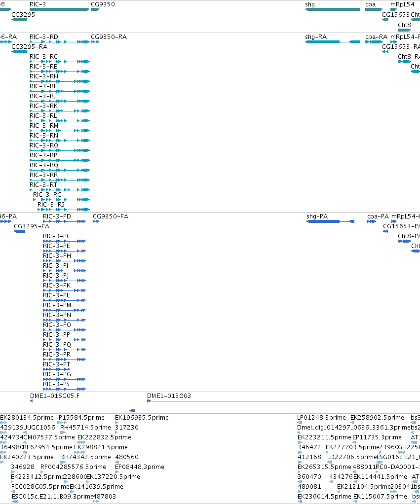The image size is (420, 504).
Task: Click the mRpL54 gene label
Action: [x=402, y=4]
